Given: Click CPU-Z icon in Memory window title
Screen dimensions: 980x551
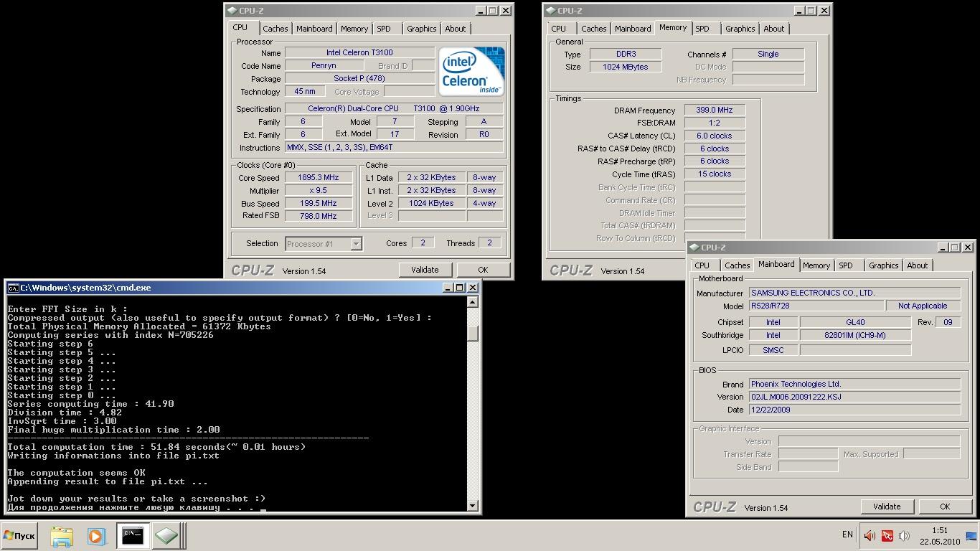Looking at the screenshot, I should [x=550, y=11].
